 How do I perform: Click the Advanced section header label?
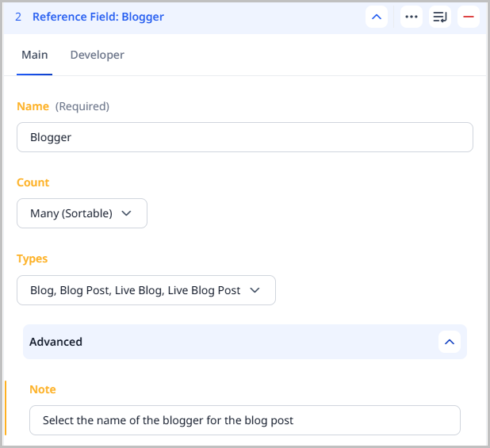click(56, 342)
